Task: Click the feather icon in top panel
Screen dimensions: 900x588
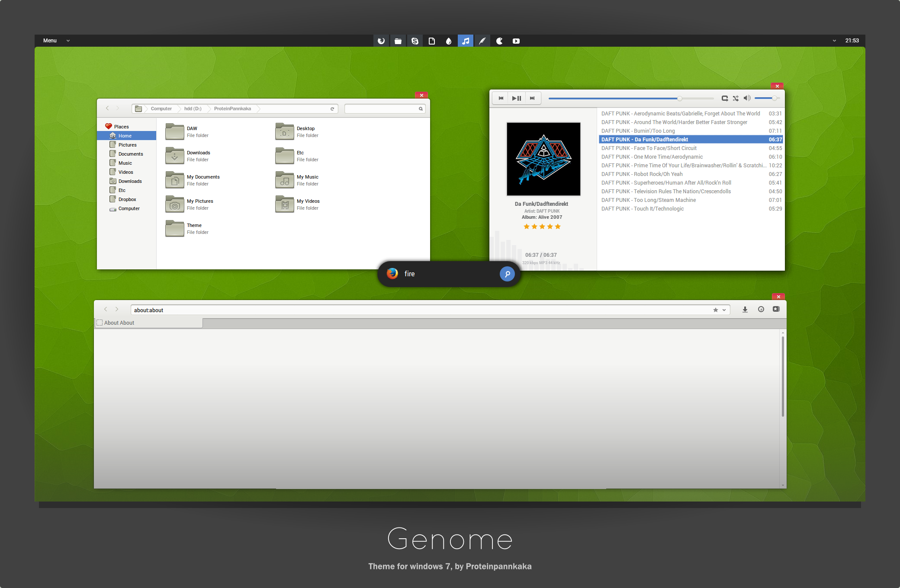Action: 482,41
